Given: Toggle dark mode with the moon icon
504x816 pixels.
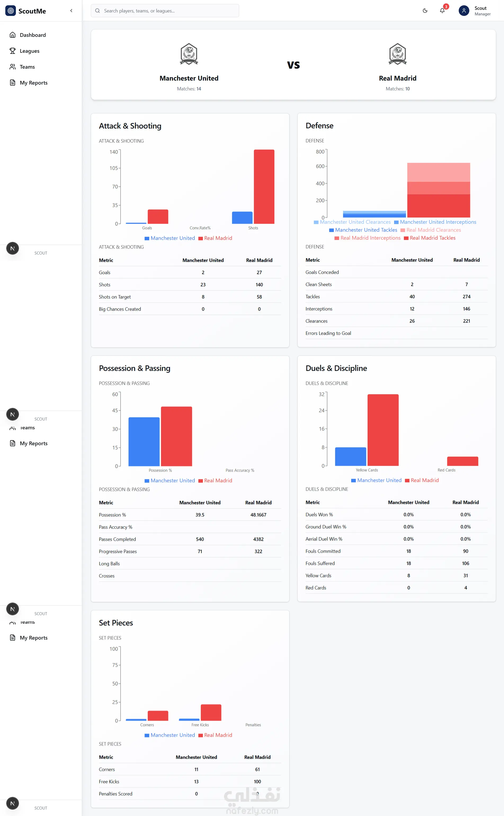Looking at the screenshot, I should tap(425, 11).
